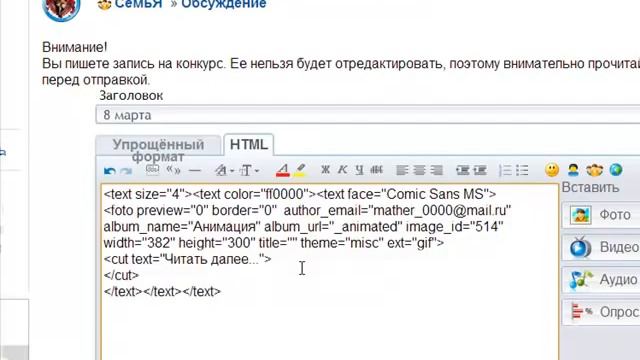This screenshot has width=640, height=360.
Task: Click the album_name="Анимация" attribute
Action: pos(182,227)
